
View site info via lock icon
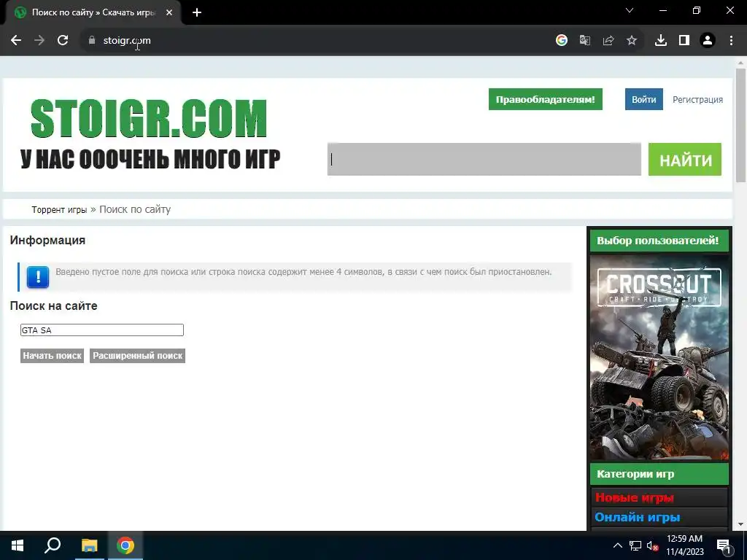pyautogui.click(x=92, y=41)
